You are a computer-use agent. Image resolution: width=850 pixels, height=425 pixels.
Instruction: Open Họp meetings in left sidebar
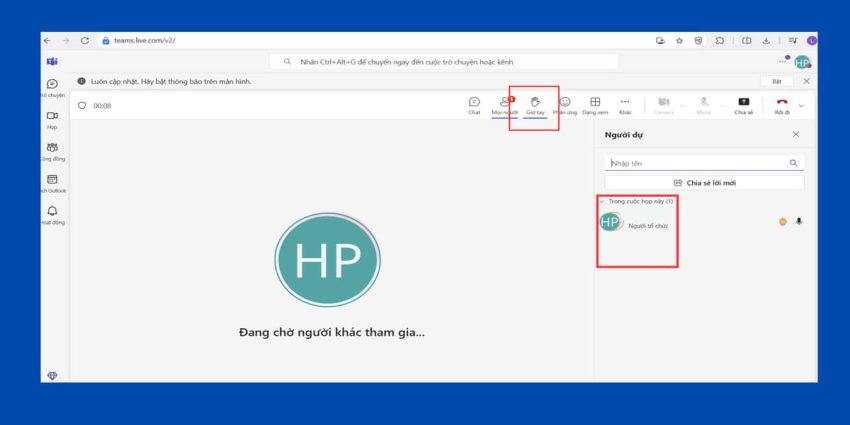point(52,120)
